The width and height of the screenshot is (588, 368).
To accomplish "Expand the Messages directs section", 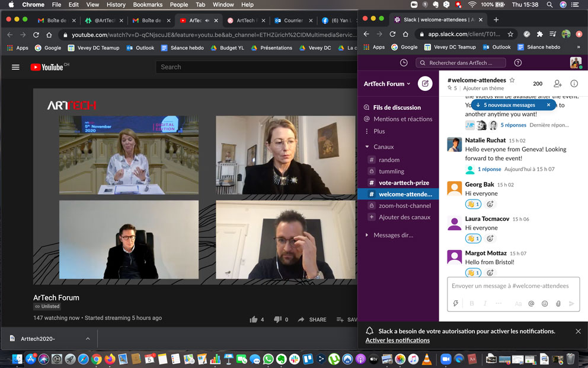I will coord(367,235).
